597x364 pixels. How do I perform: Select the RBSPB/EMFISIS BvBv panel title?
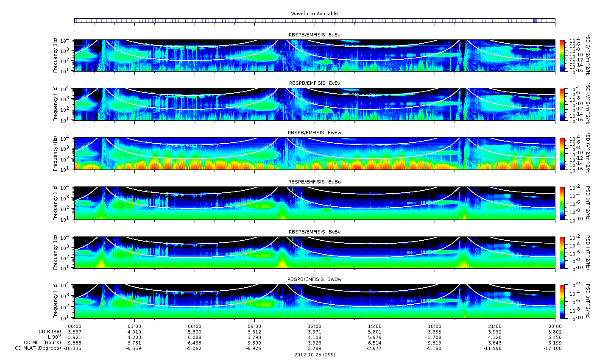[x=314, y=232]
